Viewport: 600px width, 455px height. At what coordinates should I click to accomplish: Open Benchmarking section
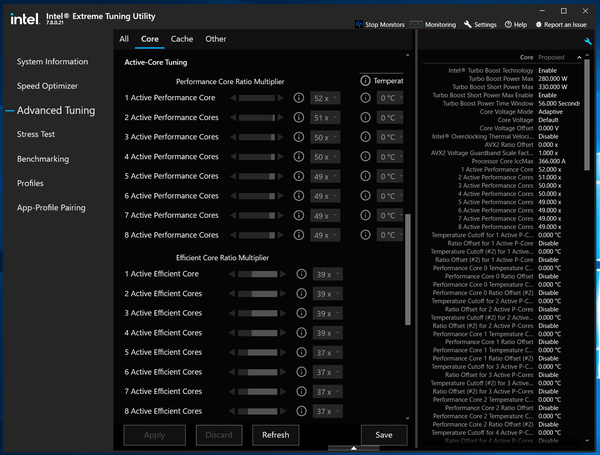coord(43,159)
